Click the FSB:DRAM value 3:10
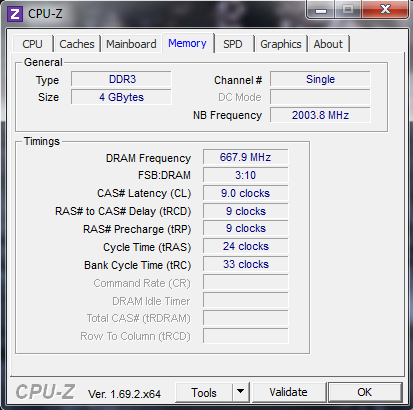Viewport: 413px width, 410px height. [x=245, y=175]
